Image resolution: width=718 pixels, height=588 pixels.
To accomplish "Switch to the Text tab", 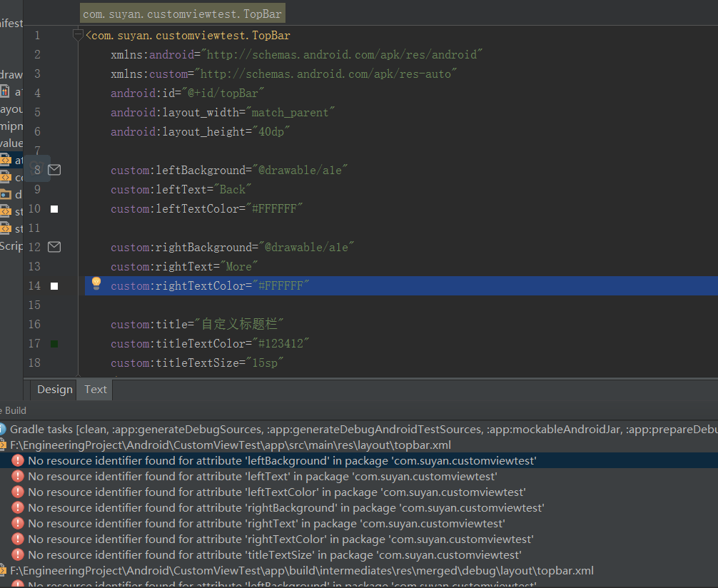I will (x=95, y=389).
